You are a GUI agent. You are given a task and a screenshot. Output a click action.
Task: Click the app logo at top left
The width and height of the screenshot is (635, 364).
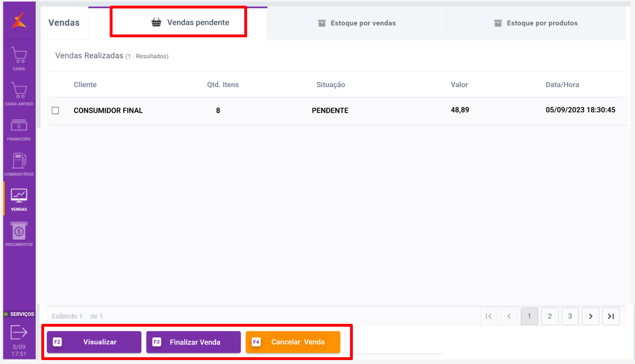point(19,21)
